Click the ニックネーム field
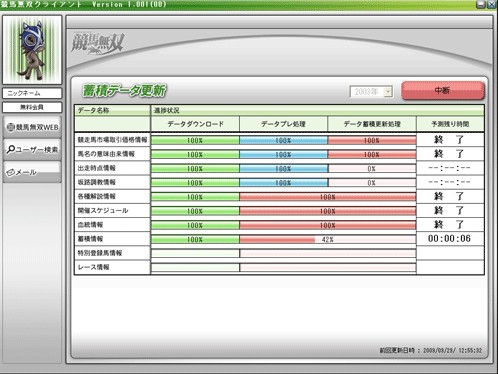Viewport: 498px width, 374px height. (32, 93)
